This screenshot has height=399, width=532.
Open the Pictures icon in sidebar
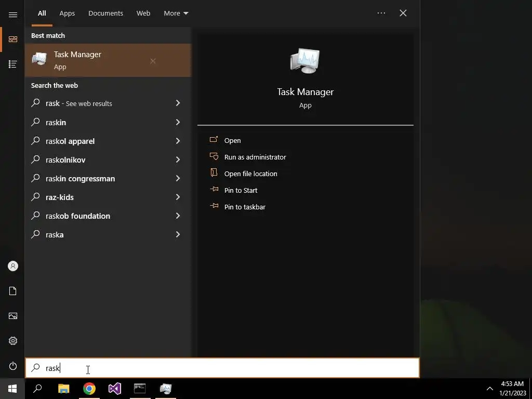click(13, 316)
